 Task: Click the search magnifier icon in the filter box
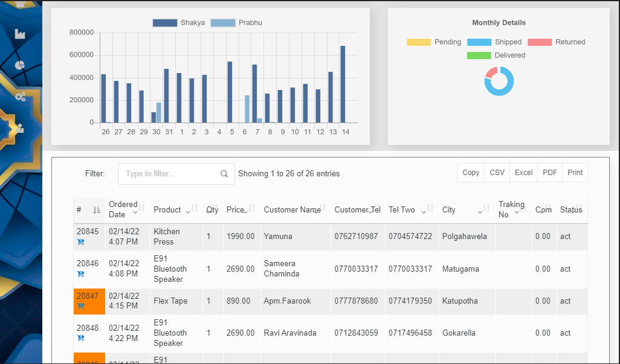coord(224,174)
